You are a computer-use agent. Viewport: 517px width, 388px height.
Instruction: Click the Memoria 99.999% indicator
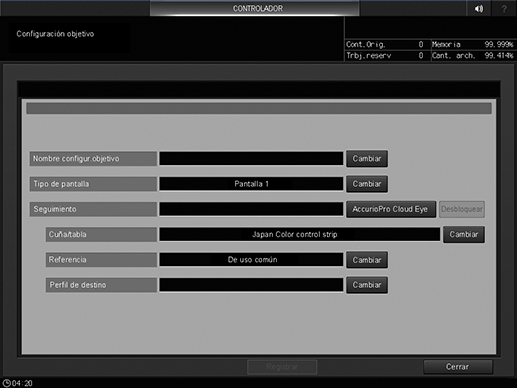pyautogui.click(x=473, y=44)
